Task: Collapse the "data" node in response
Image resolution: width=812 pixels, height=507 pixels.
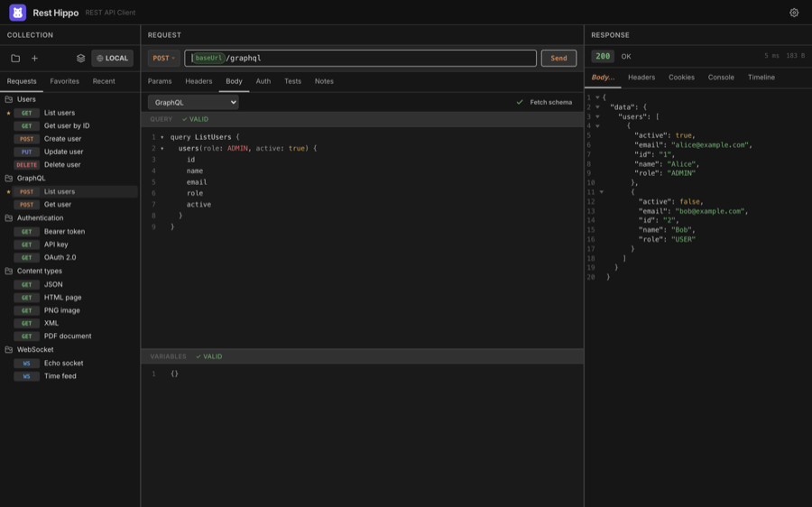Action: pyautogui.click(x=597, y=107)
